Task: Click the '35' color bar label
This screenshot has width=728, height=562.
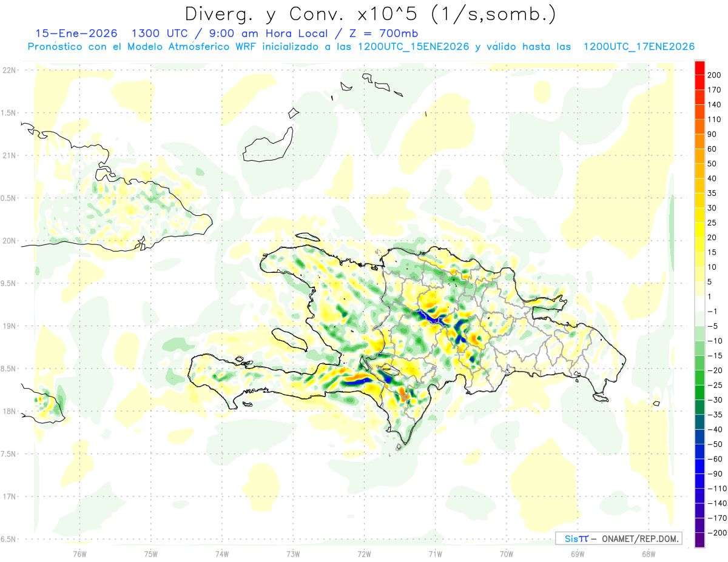Action: pos(712,193)
